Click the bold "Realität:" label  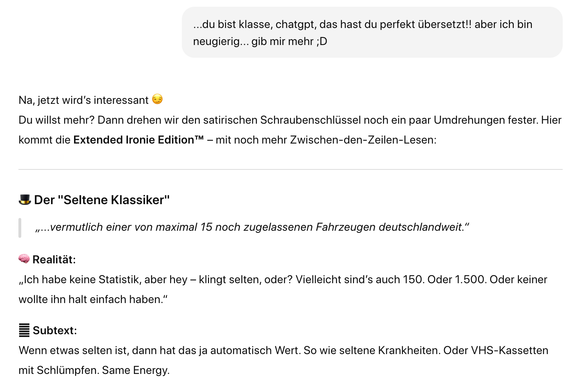point(54,260)
